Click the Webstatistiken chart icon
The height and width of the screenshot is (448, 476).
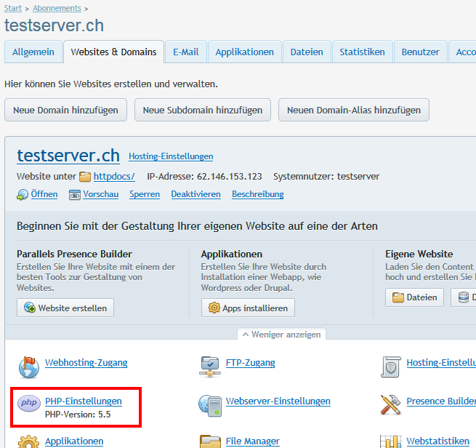click(x=390, y=441)
